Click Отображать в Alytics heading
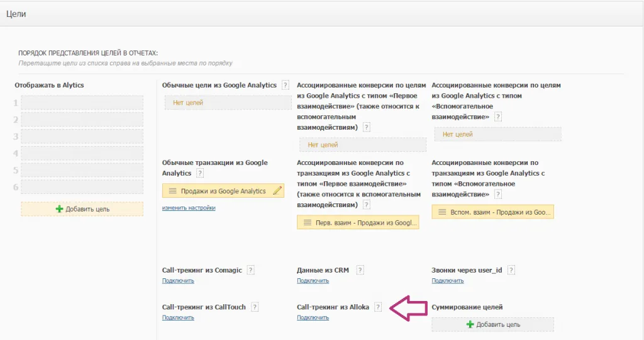644x340 pixels. 49,85
